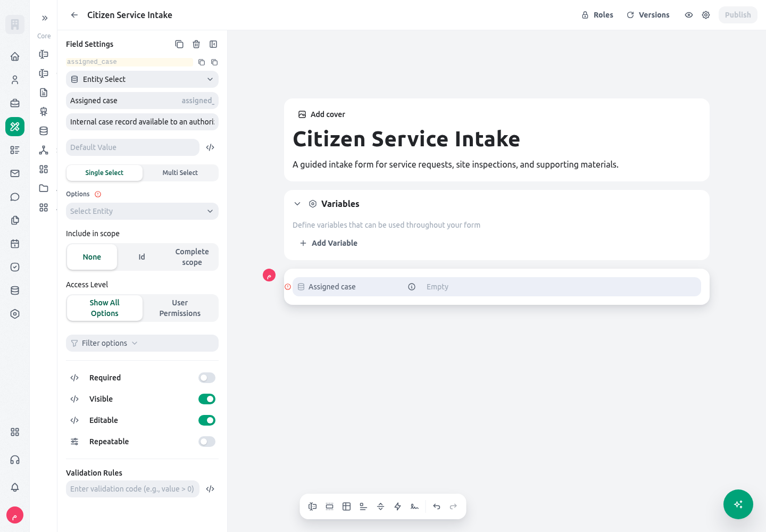
Task: Click the validation code input field
Action: [132, 489]
